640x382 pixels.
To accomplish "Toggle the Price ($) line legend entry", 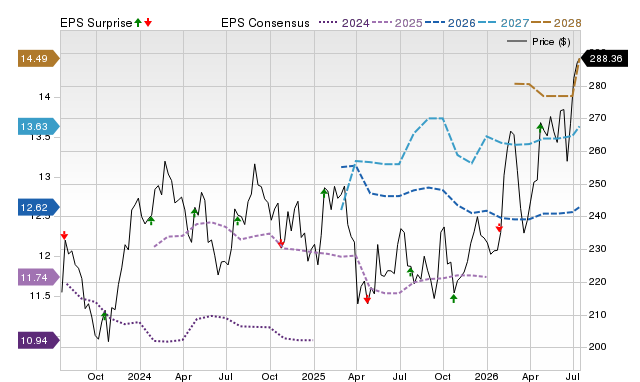I will click(x=539, y=42).
